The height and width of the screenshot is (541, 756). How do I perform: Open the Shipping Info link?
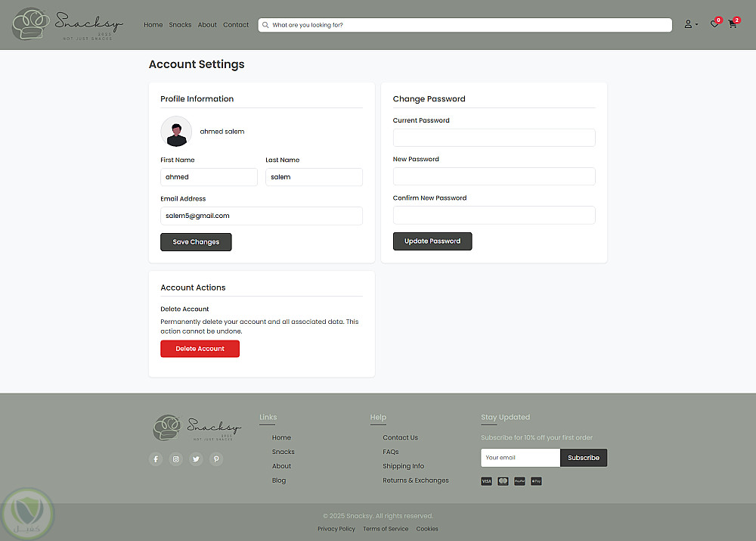pos(404,466)
